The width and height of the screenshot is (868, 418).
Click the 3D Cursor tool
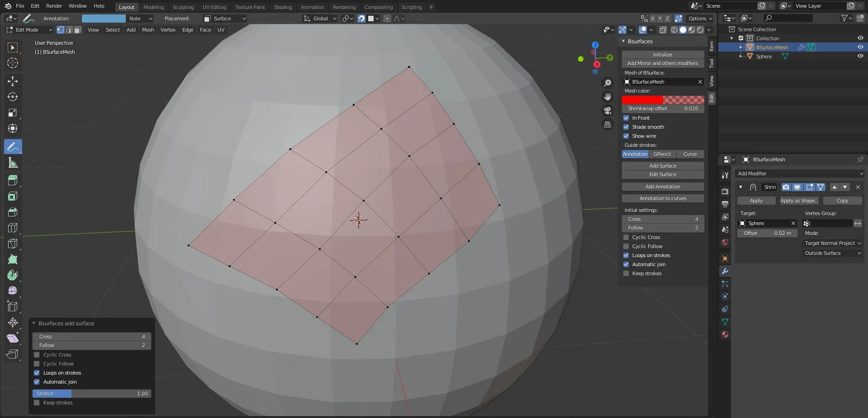(x=12, y=63)
